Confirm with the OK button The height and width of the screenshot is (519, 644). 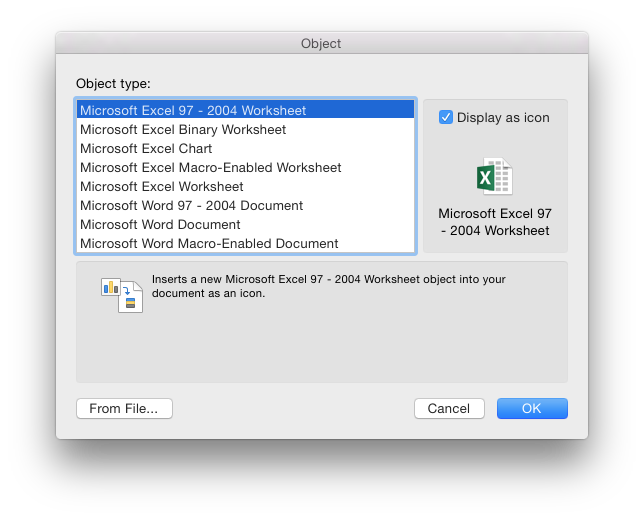[x=532, y=409]
